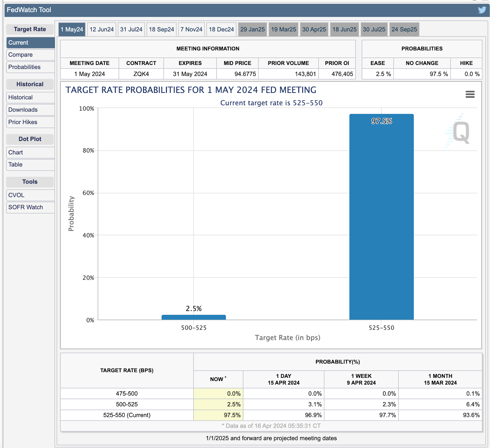Click the prior OI value 476,405
Viewport: 490px width, 448px height.
pyautogui.click(x=337, y=74)
